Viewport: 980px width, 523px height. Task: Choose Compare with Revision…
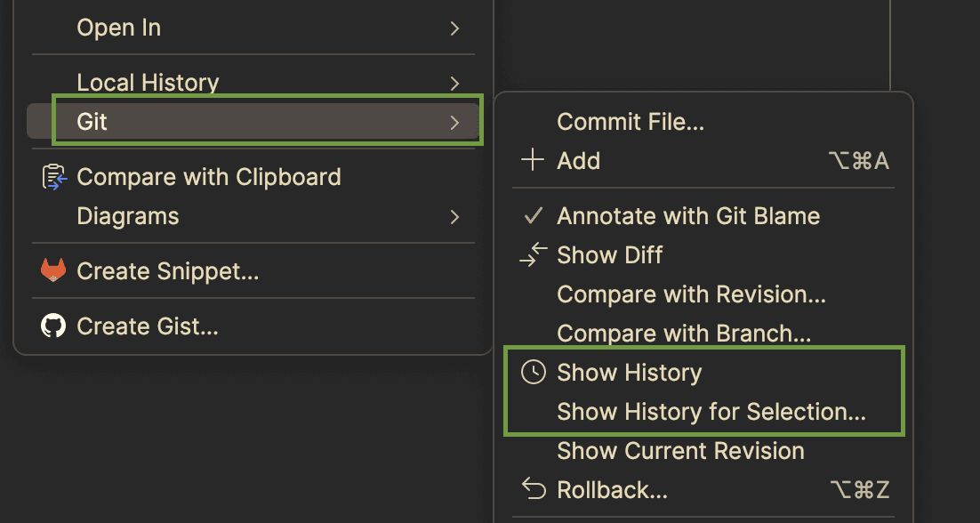pos(691,294)
